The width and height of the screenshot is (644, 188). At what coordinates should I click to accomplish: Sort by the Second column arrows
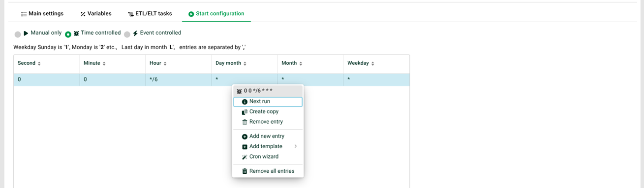point(39,64)
